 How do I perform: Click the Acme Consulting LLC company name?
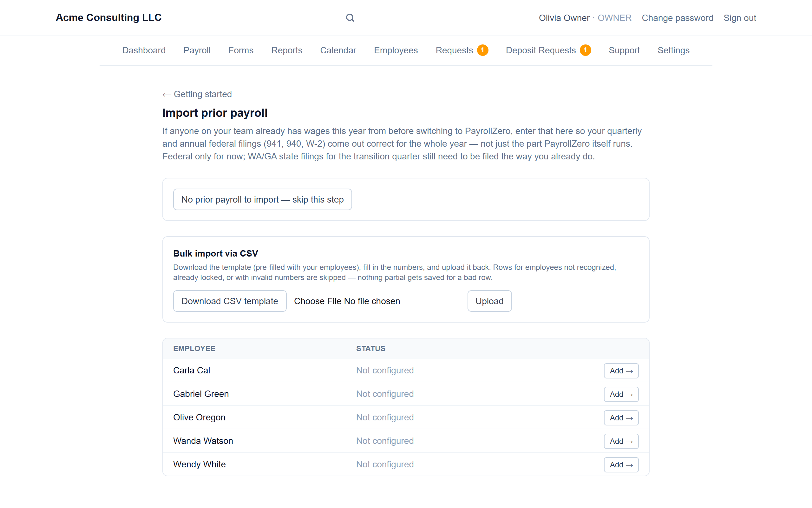[x=108, y=17]
